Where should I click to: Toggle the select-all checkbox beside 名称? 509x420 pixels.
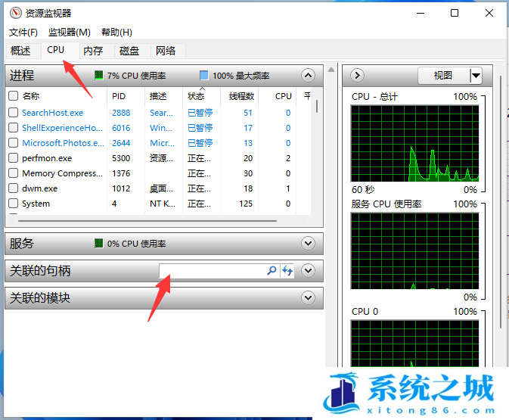pos(13,96)
